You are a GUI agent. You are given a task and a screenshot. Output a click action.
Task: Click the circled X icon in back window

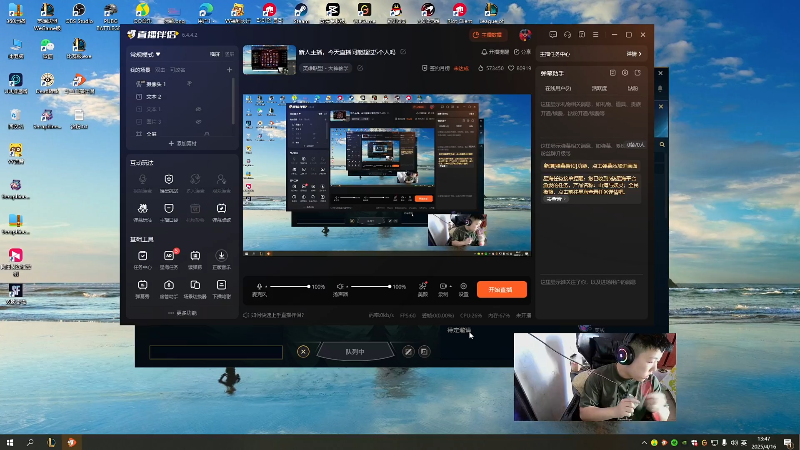[x=303, y=352]
